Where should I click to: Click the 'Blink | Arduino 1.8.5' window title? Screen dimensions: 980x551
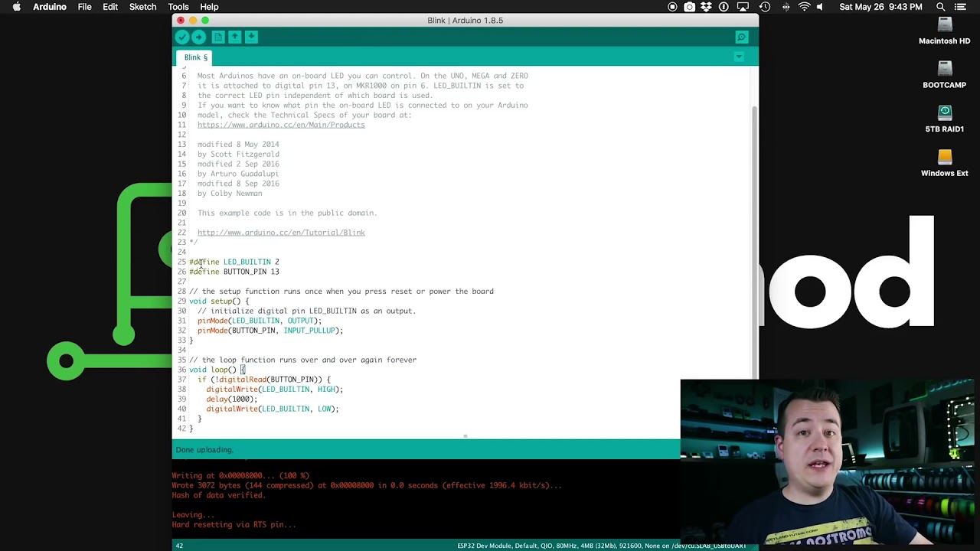click(x=465, y=21)
